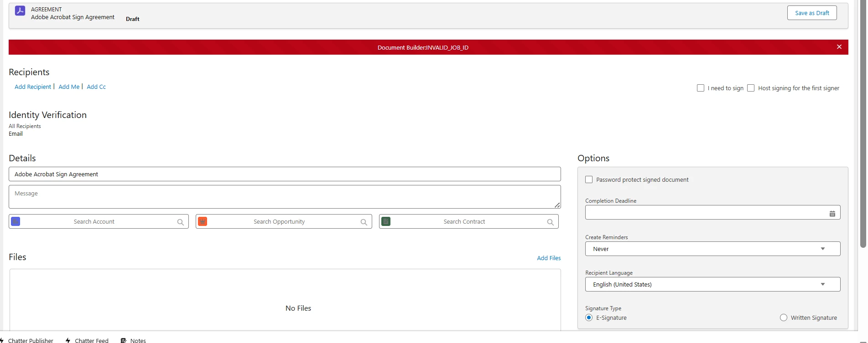Screen dimensions: 868x343
Task: Open the Notes utility tab
Action: point(133,340)
